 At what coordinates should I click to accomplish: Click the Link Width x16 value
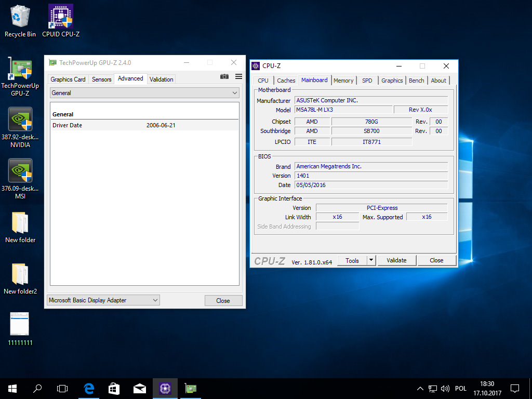337,217
